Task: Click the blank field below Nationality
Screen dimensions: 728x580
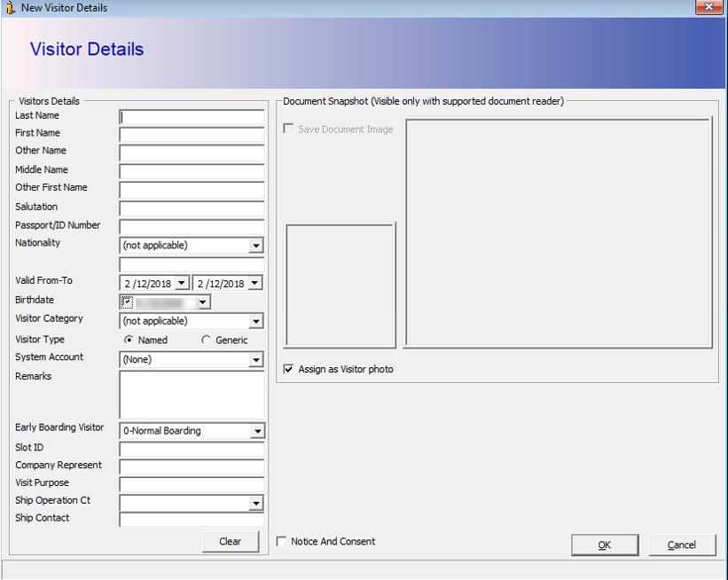Action: pos(192,264)
